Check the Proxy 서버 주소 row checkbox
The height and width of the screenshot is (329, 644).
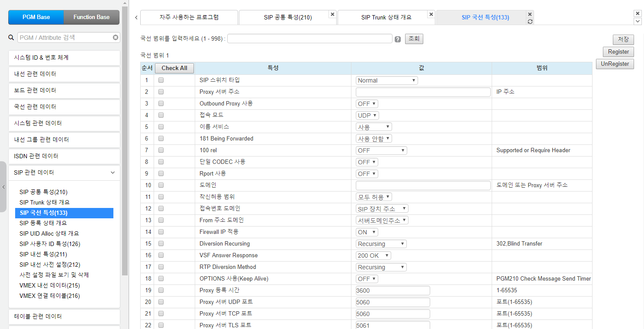(161, 92)
